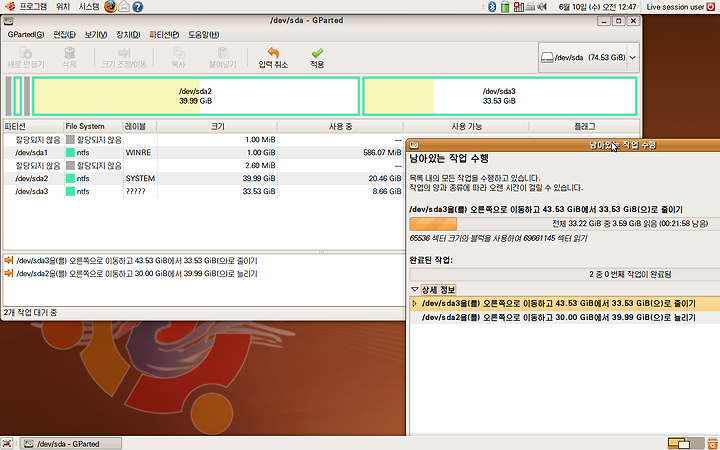Viewport: 720px width, 450px height.
Task: Click the WINRE label cell
Action: click(x=138, y=152)
